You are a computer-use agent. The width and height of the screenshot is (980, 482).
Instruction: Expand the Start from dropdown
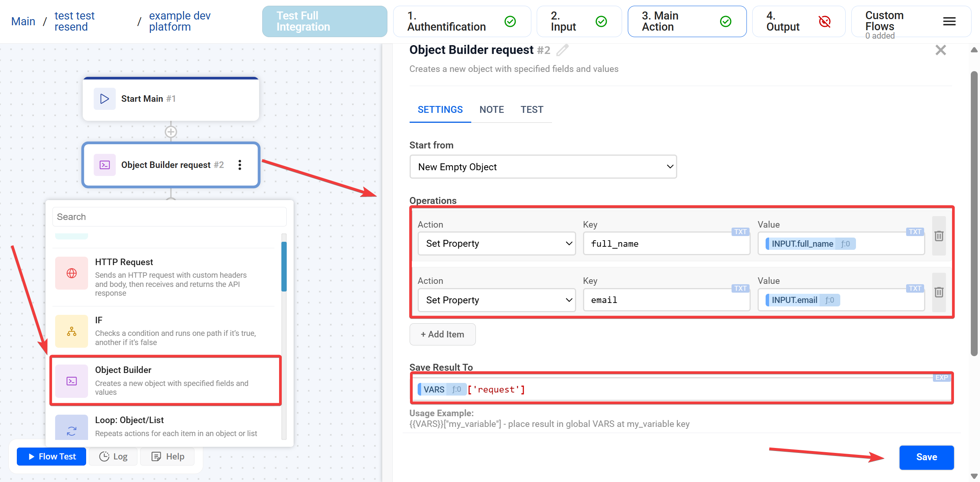coord(543,167)
